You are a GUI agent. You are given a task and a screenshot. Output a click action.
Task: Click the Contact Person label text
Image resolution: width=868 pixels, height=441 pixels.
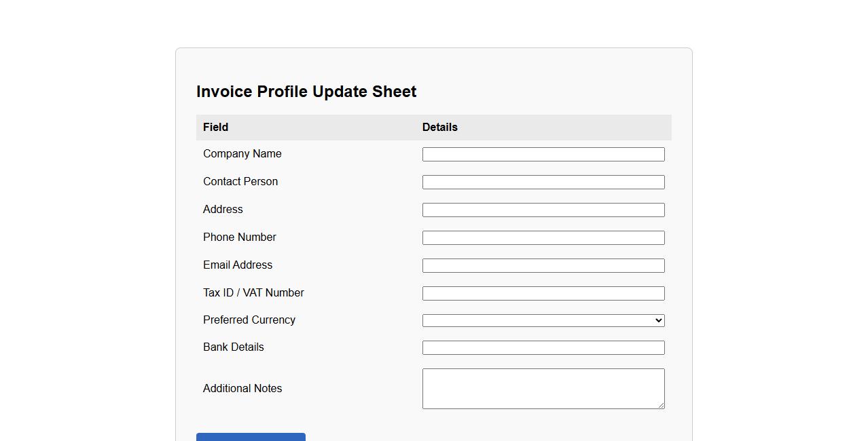coord(240,182)
